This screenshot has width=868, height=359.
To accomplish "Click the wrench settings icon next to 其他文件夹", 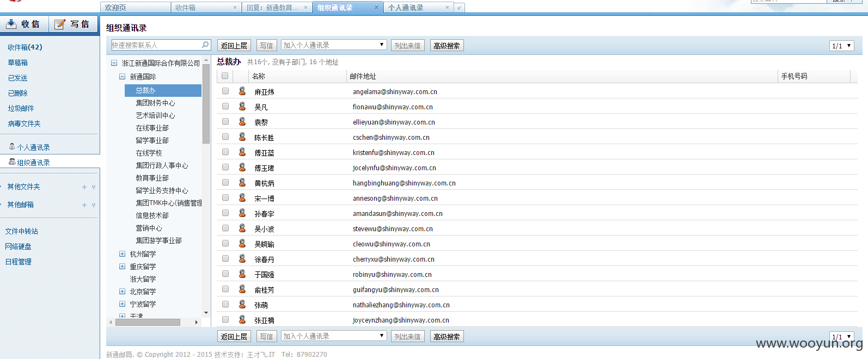I will (94, 187).
